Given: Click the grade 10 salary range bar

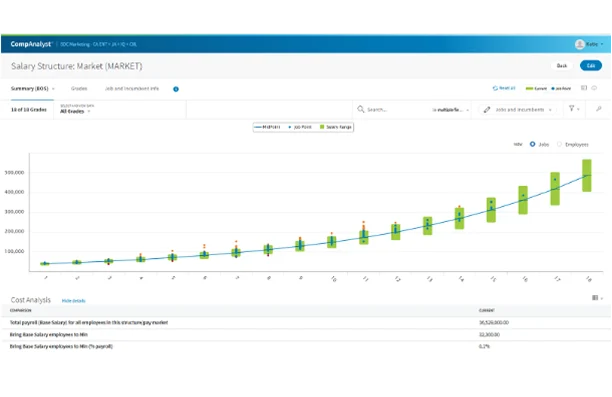Looking at the screenshot, I should [332, 242].
